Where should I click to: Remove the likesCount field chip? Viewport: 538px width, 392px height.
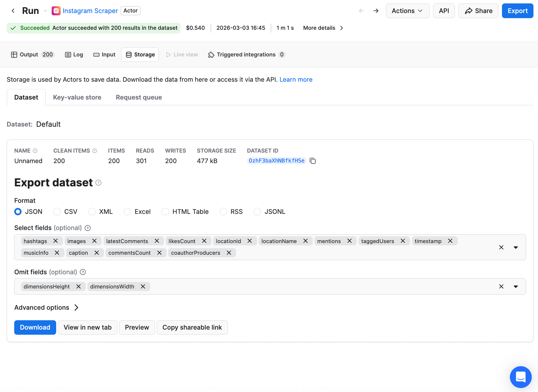click(x=204, y=241)
